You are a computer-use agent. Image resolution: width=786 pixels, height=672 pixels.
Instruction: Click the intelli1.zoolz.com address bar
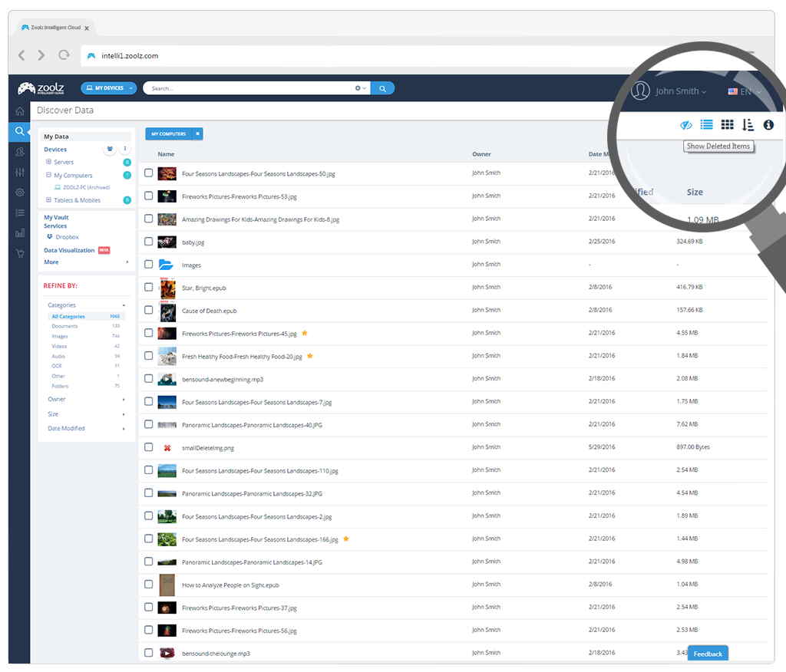pyautogui.click(x=351, y=56)
